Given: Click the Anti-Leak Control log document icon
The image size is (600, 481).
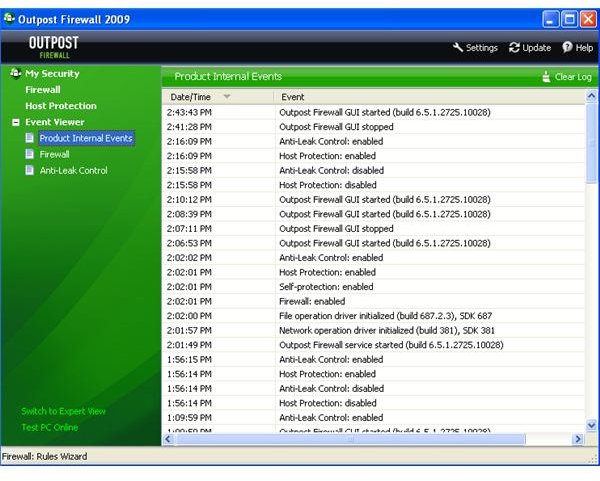Looking at the screenshot, I should pos(29,170).
